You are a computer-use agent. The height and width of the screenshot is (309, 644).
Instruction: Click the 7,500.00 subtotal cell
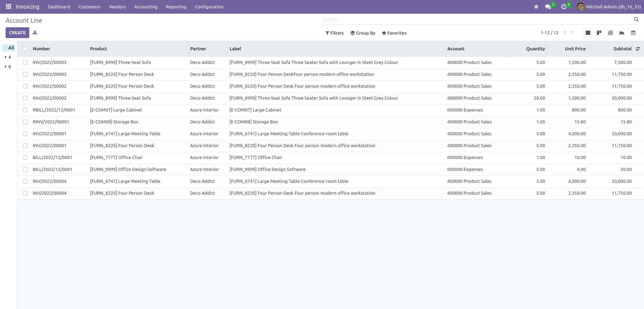[623, 63]
